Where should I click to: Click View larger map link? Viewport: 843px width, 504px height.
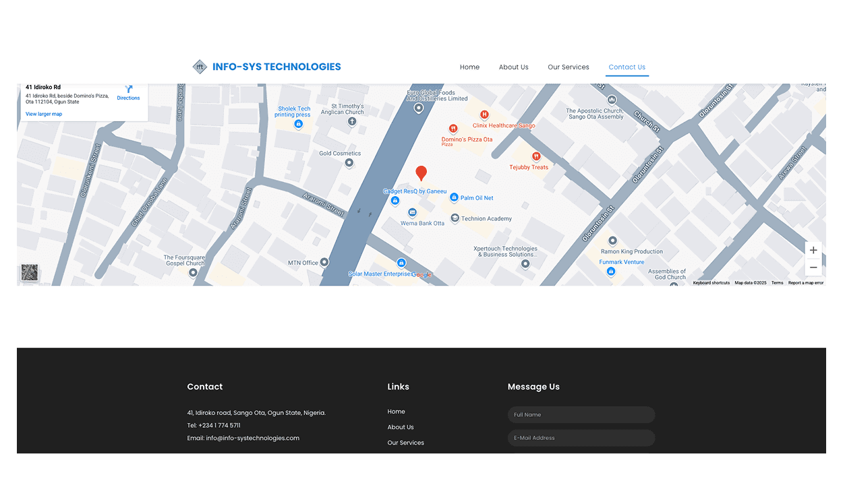tap(44, 114)
